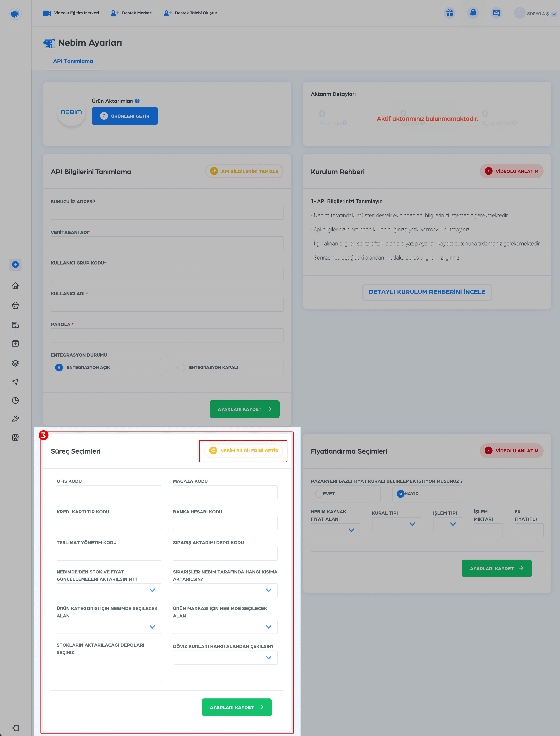Screen dimensions: 560x736
Task: Play Kurulum Rehberi Videolu Anlatım
Action: [x=511, y=171]
